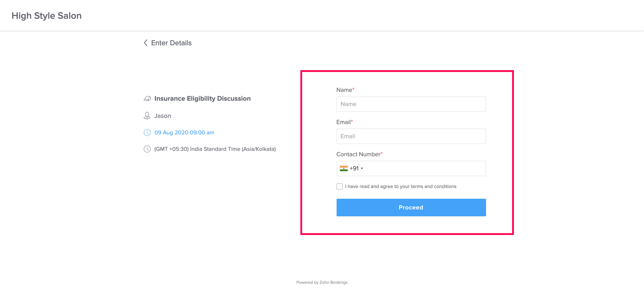Click the staff person icon next to Jason

pyautogui.click(x=147, y=116)
